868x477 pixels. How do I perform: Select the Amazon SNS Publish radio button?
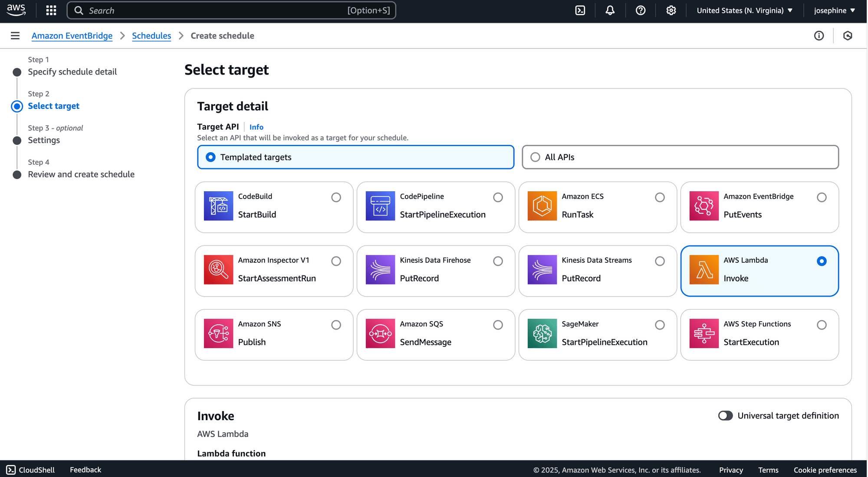tap(336, 325)
